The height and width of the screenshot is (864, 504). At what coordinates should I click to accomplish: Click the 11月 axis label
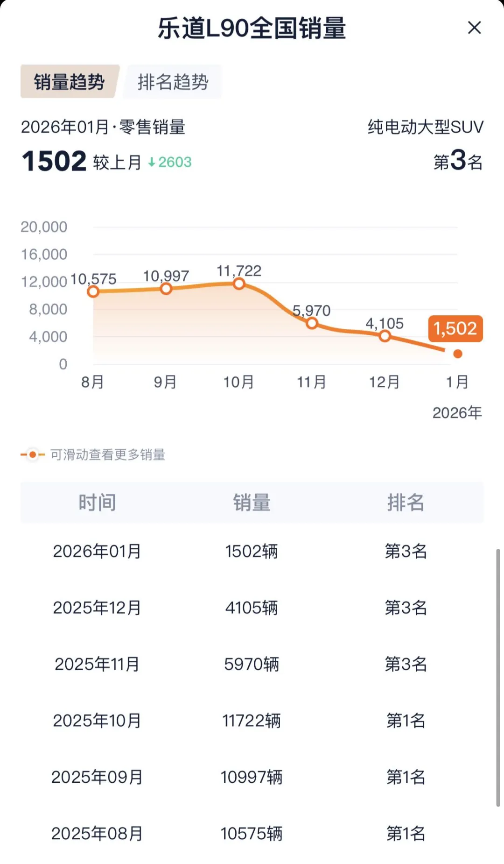(312, 382)
